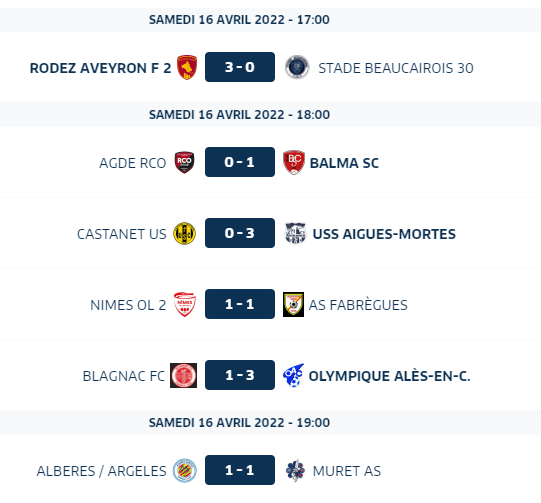Click the Blagnac FC red badge
Screen dimensions: 541x503
click(184, 375)
